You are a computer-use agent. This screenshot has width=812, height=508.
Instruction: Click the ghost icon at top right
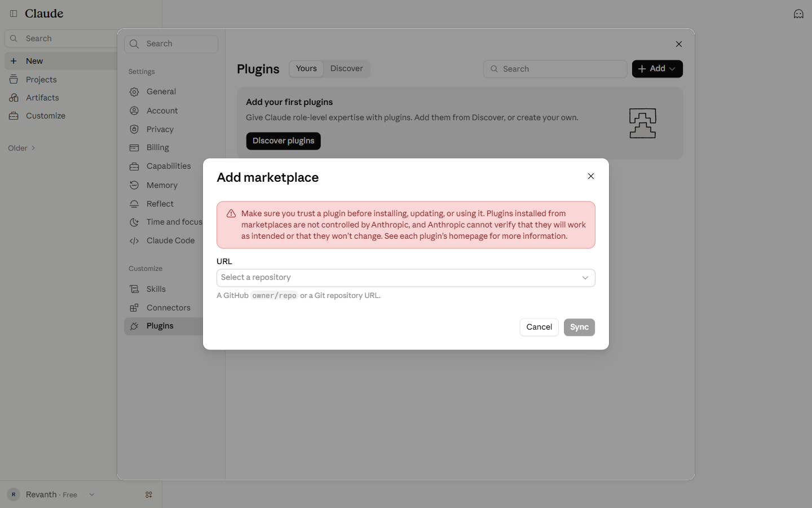click(x=798, y=14)
